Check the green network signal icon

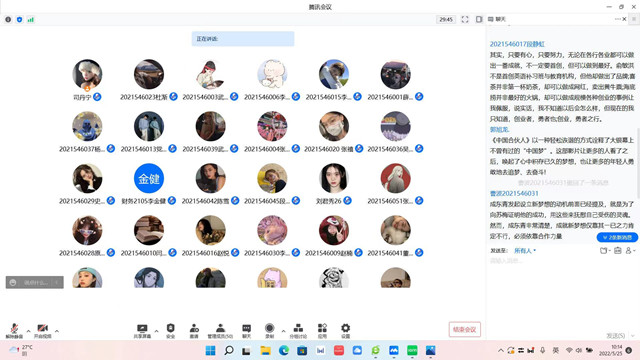tap(31, 19)
